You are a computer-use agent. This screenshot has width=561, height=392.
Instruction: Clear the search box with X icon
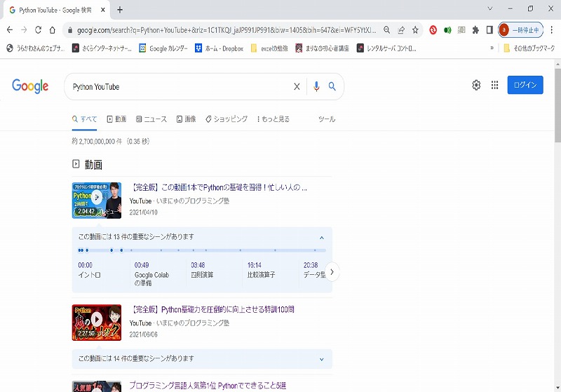click(297, 86)
